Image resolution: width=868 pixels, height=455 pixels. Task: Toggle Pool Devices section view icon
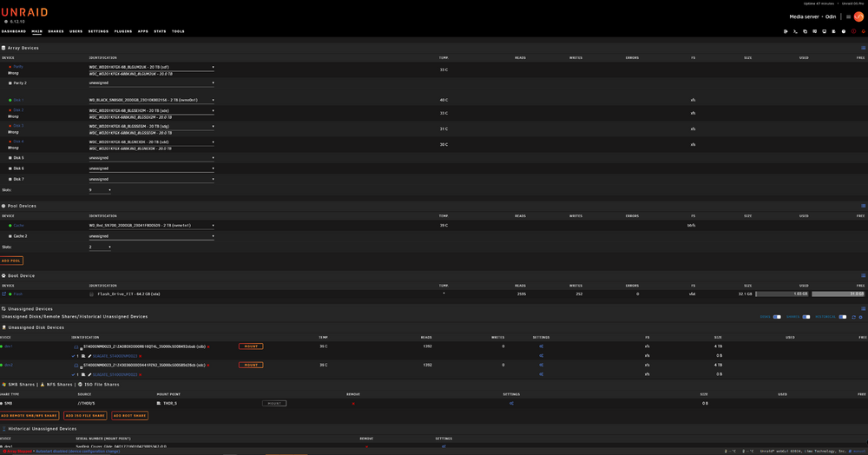(x=863, y=206)
